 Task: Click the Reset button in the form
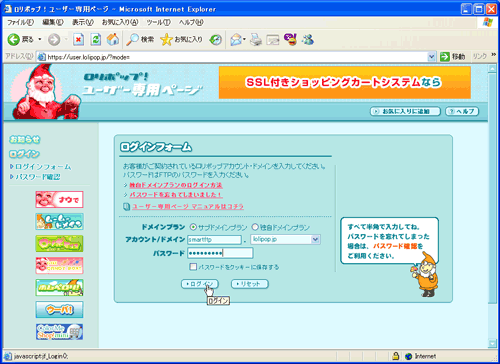click(250, 284)
